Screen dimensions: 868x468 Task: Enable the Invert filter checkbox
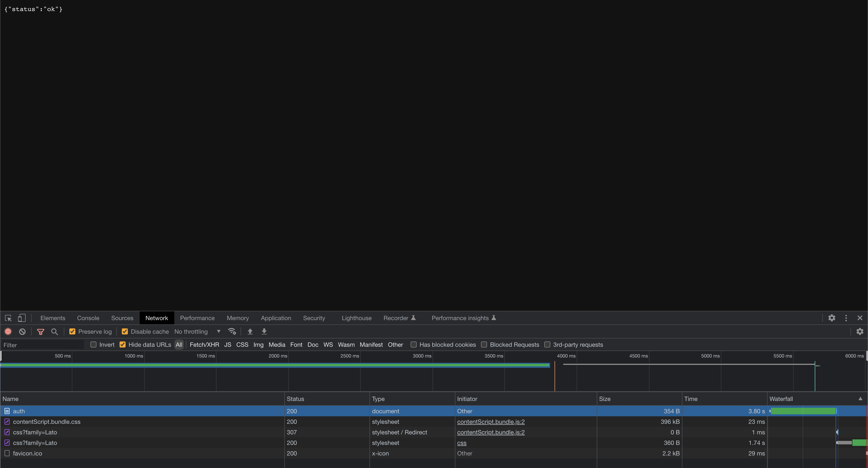(x=93, y=344)
